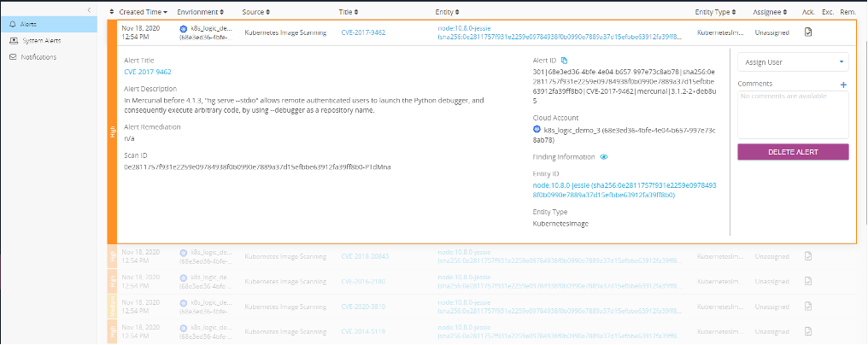Sort by Entity Type column header
Screen dimensions: 868x345
(x=715, y=12)
